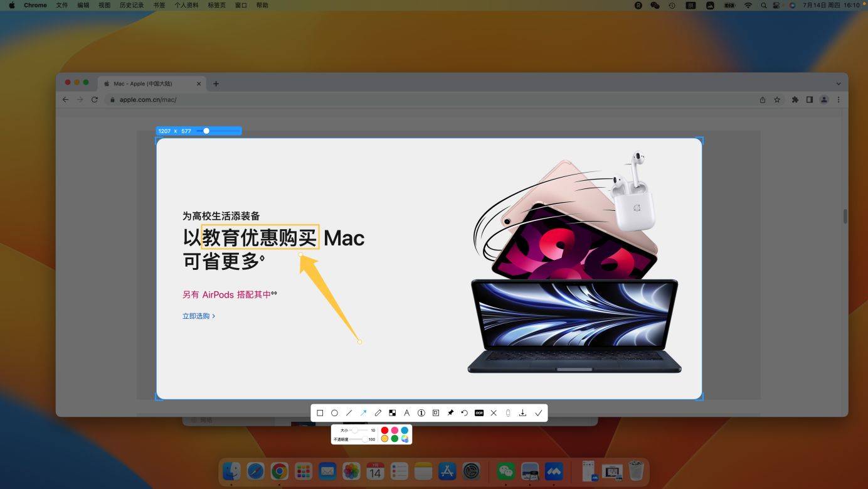Open the custom color picker wheel
Screen dimensions: 868x489
(x=405, y=439)
